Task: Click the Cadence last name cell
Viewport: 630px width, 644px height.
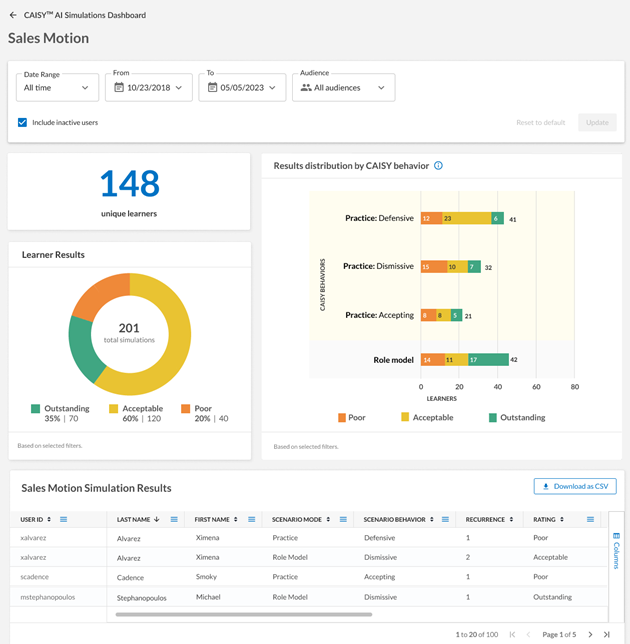Action: click(x=130, y=577)
